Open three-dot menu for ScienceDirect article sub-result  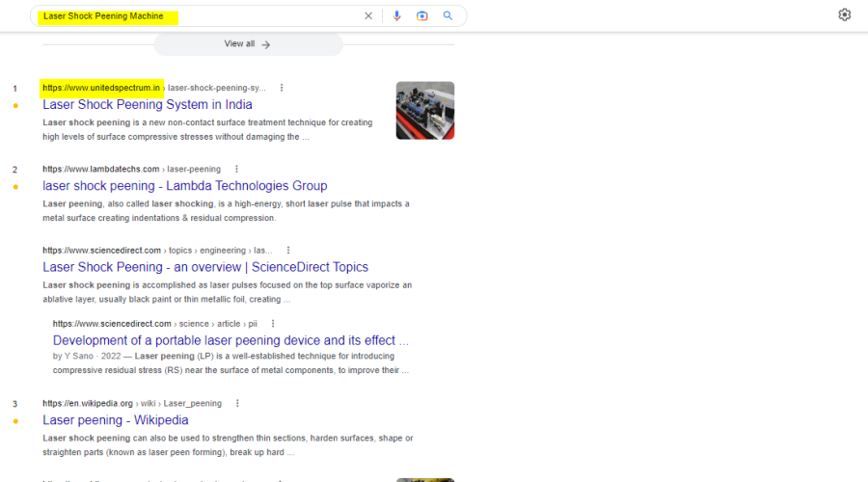(274, 324)
